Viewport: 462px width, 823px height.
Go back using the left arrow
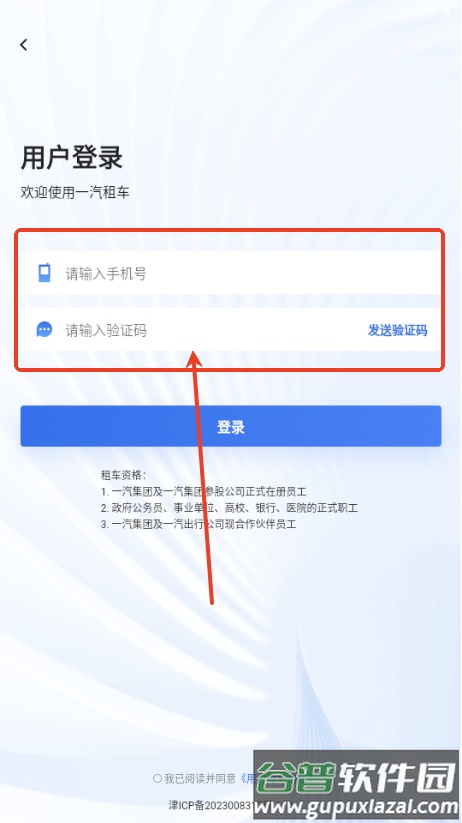click(x=24, y=45)
